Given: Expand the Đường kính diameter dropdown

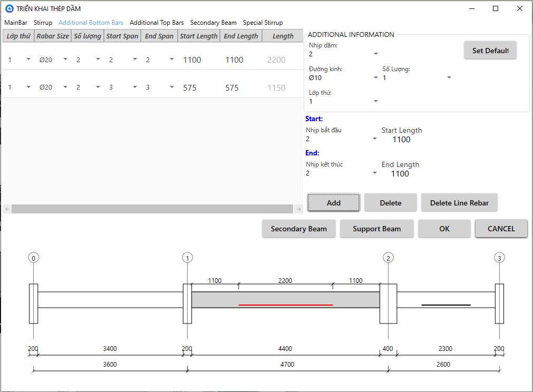Looking at the screenshot, I should [343, 77].
